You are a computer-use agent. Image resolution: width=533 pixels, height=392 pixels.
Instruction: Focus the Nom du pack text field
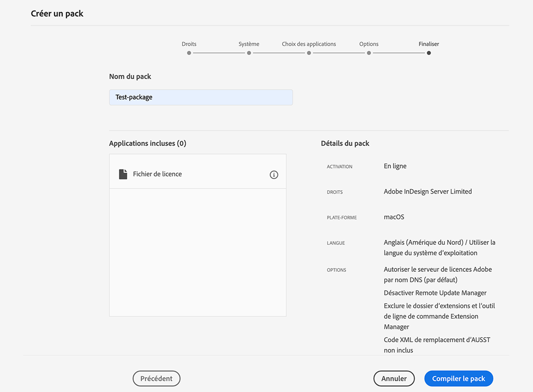pyautogui.click(x=201, y=97)
